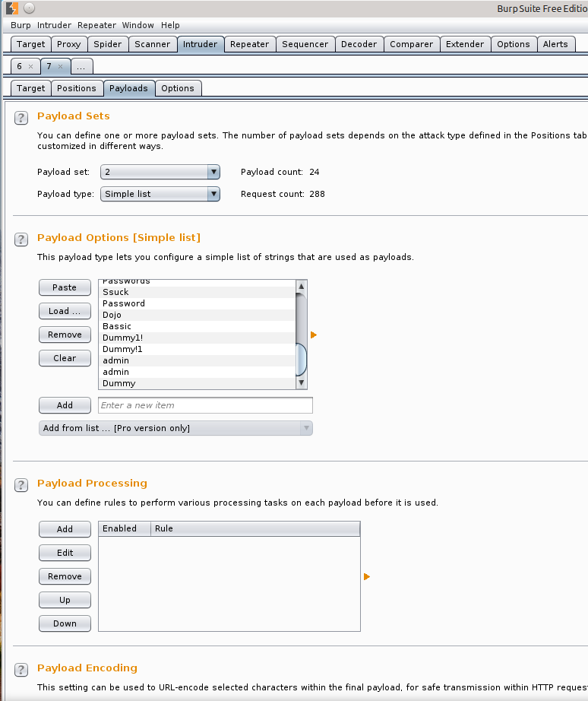Switch to the Alerts tab
Viewport: 588px width, 701px height.
point(555,44)
